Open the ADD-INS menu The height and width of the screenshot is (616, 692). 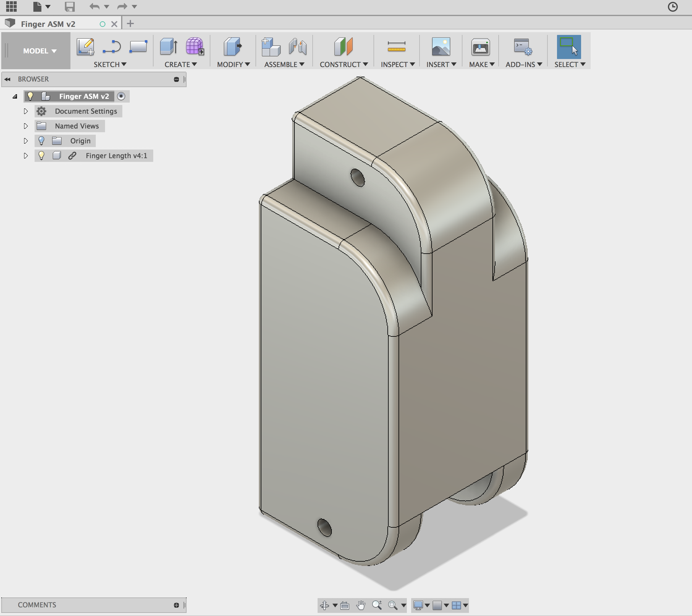tap(524, 64)
